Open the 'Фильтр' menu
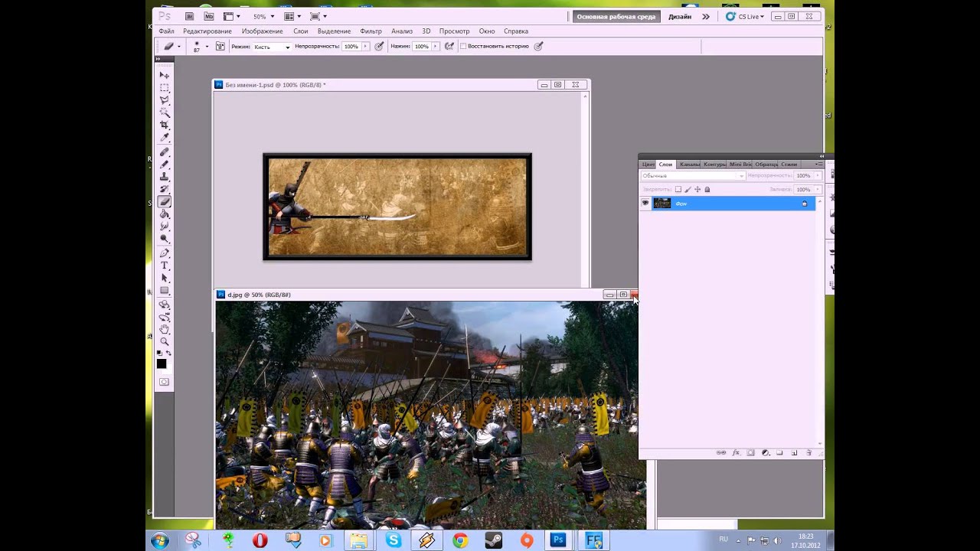 click(x=371, y=31)
